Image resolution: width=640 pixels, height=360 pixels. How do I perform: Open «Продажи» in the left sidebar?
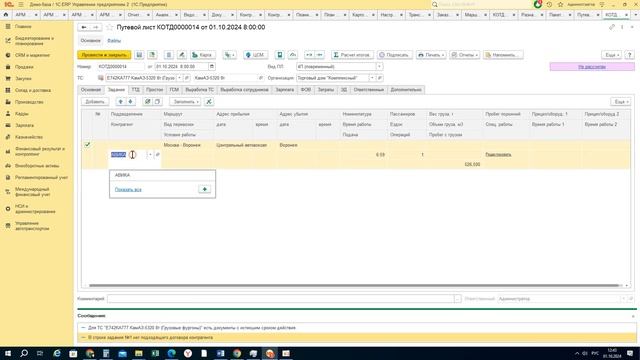pyautogui.click(x=24, y=67)
